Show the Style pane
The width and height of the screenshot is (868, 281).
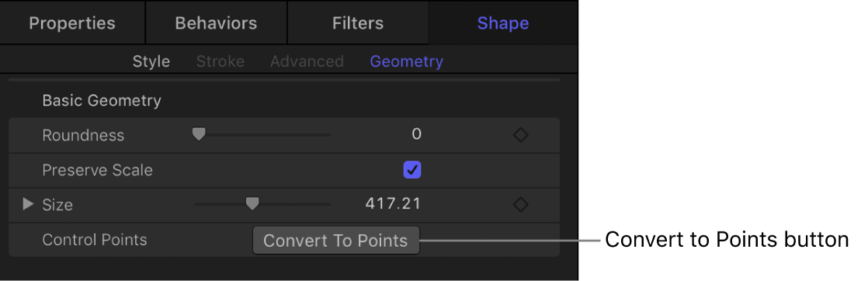tap(151, 61)
